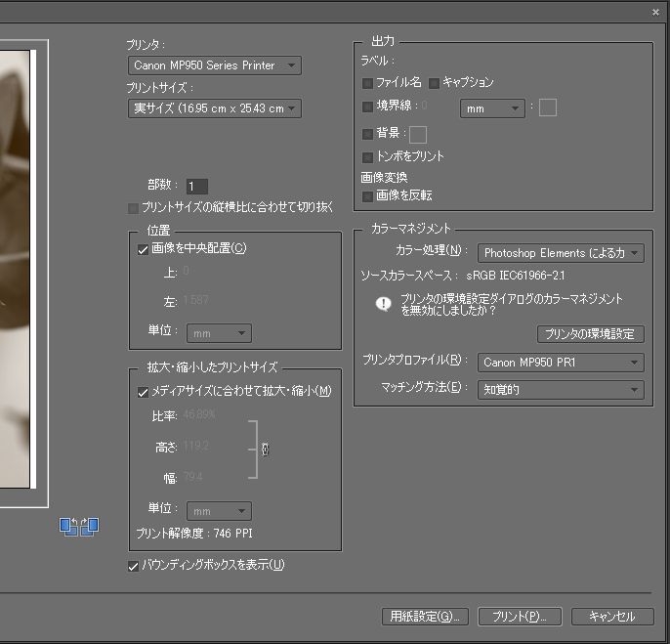Uncheck 画像を中央配置 checkbox
This screenshot has width=670, height=644.
point(143,249)
